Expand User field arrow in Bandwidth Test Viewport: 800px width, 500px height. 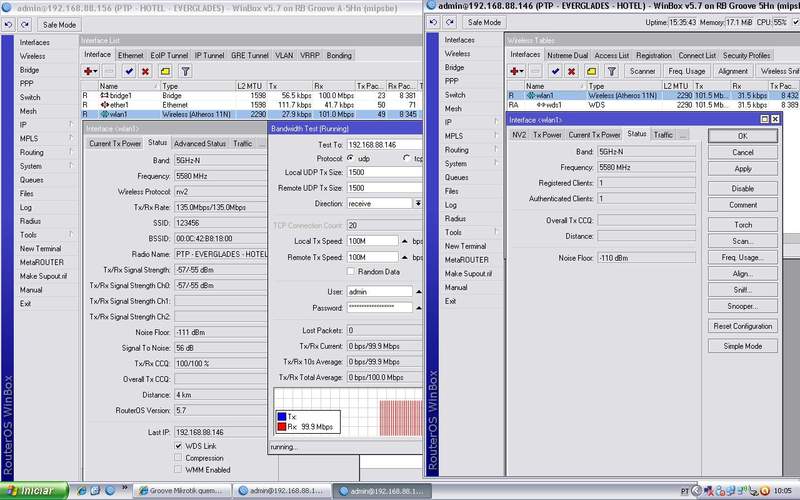(418, 291)
